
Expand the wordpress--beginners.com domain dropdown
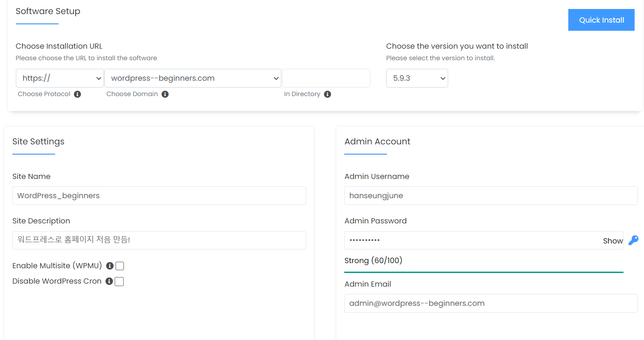tap(192, 78)
